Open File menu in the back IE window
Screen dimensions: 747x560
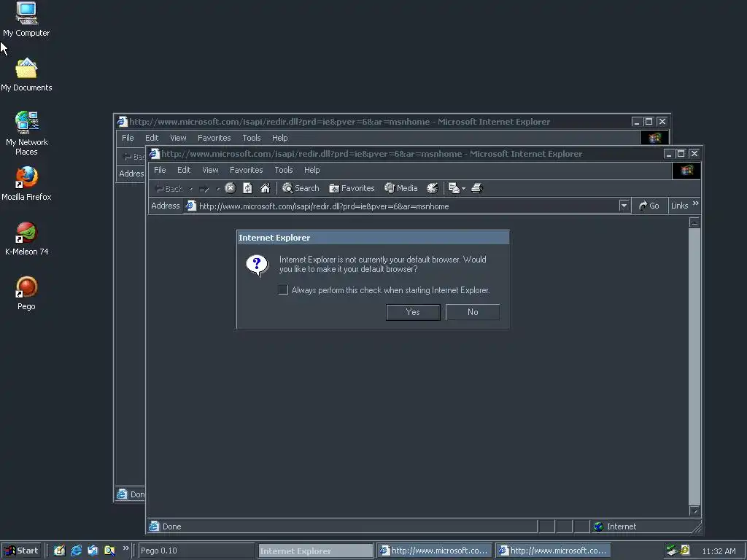pos(128,138)
